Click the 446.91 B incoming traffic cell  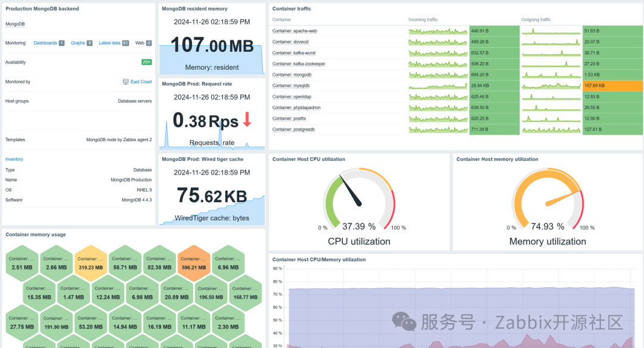[494, 31]
